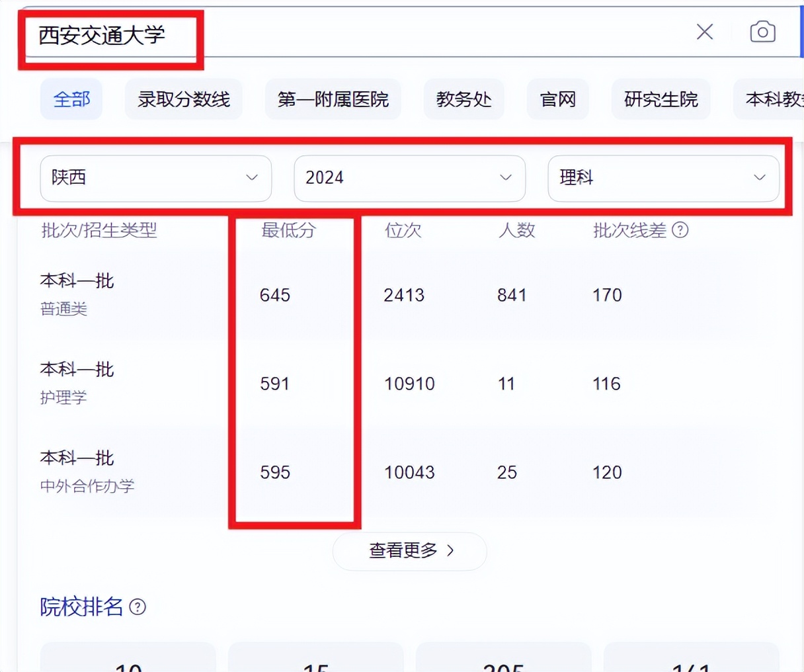Open the 理科 subject dropdown
The height and width of the screenshot is (672, 804).
coord(664,178)
